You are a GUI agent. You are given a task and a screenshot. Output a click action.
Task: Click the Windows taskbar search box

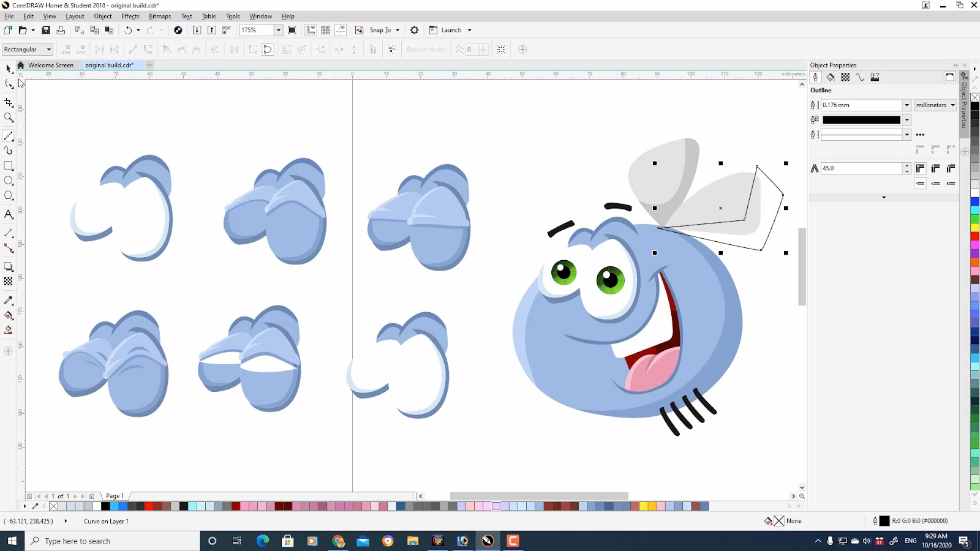point(112,541)
